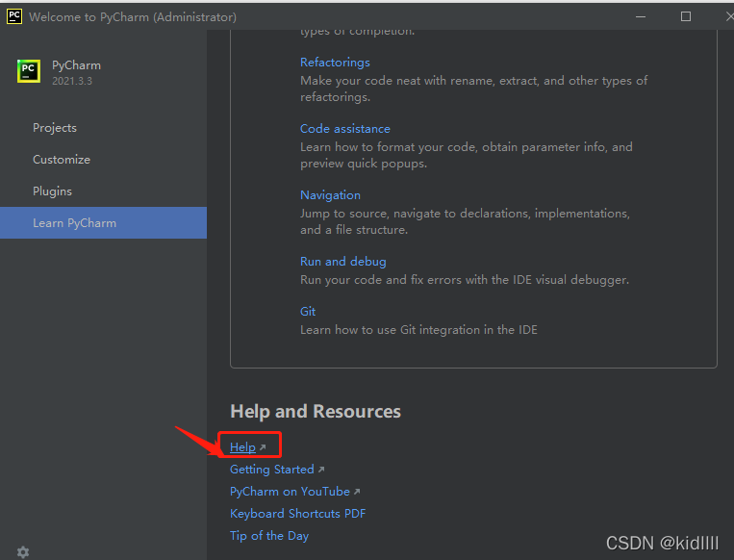Open the Projects tab
Viewport: 734px width, 560px height.
pyautogui.click(x=103, y=128)
